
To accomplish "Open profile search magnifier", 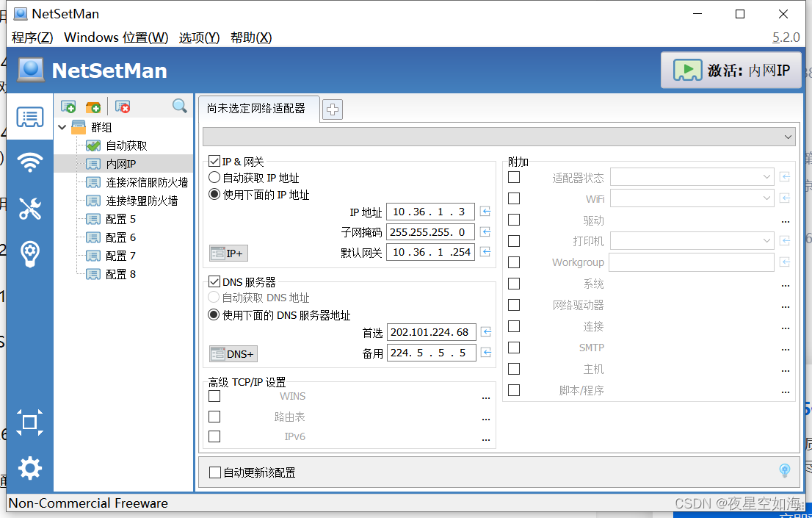I will click(x=180, y=106).
